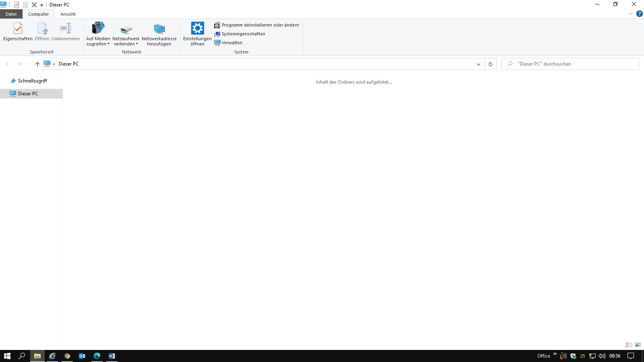Click Windows Security shield tray icon
The width and height of the screenshot is (644, 362).
pyautogui.click(x=573, y=356)
